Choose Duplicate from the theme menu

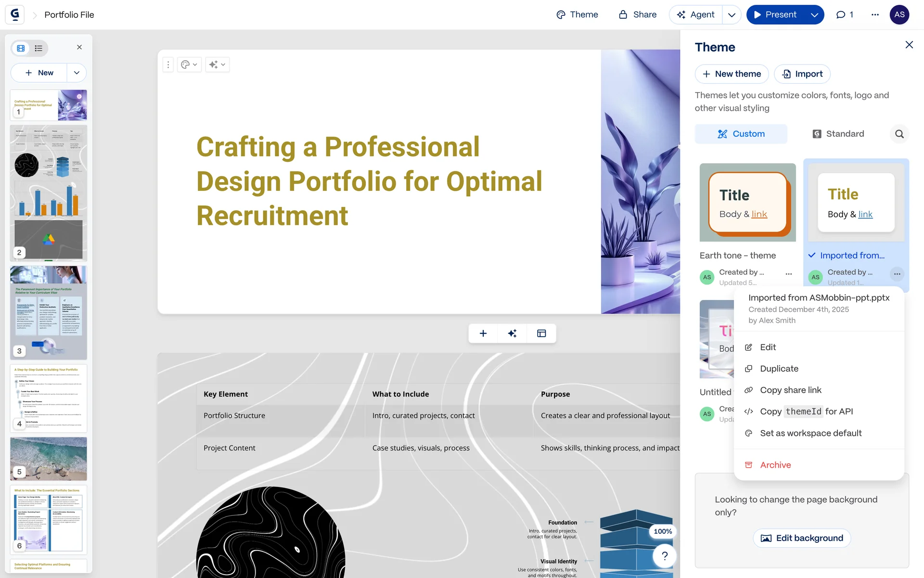tap(779, 368)
